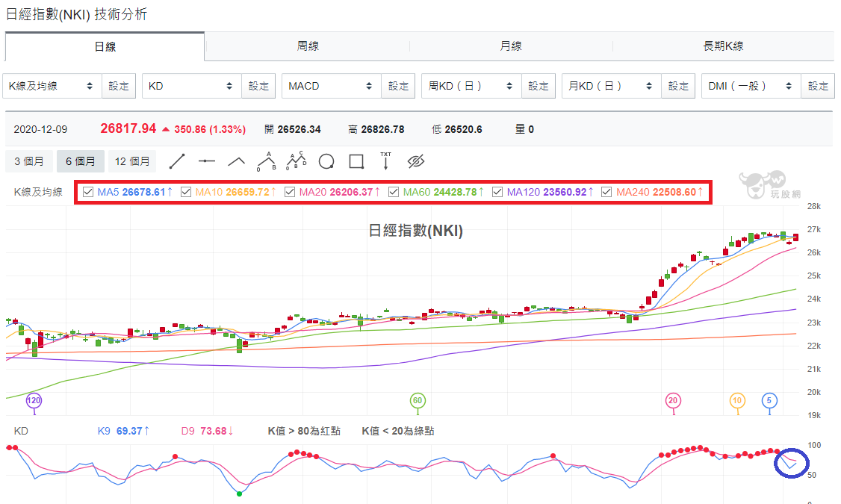Toggle drawings visibility with the eye icon
841x504 pixels.
tap(416, 161)
